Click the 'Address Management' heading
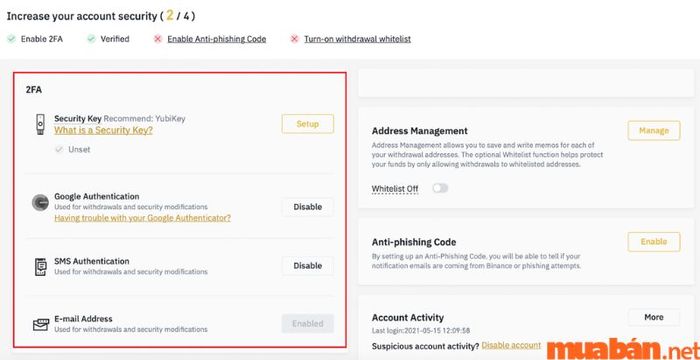Viewport: 700px width, 360px height. (x=420, y=131)
